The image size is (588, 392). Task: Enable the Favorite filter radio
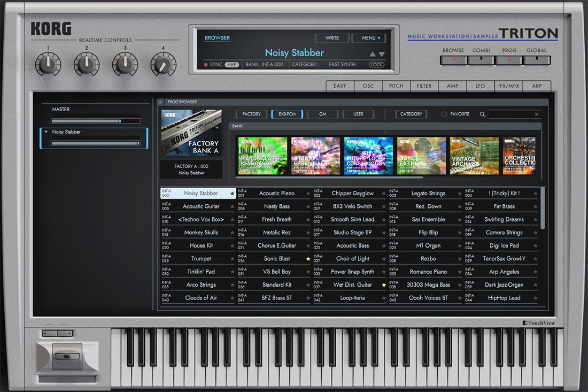[444, 114]
